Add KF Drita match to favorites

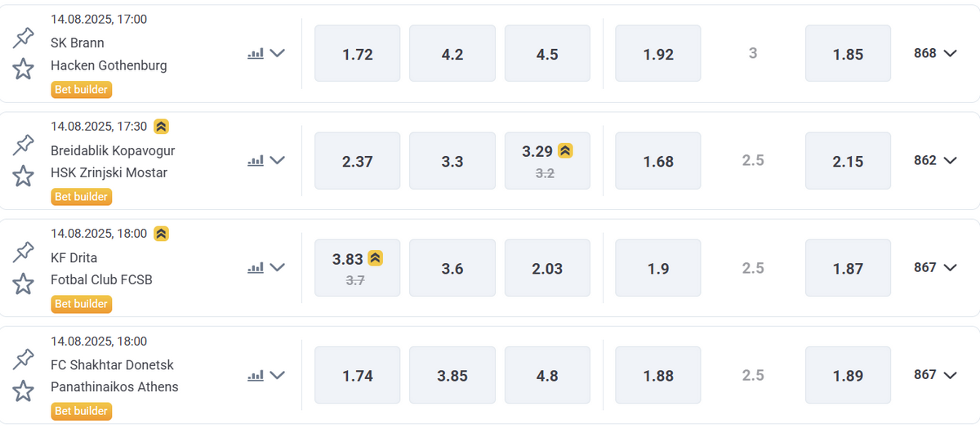[x=24, y=283]
